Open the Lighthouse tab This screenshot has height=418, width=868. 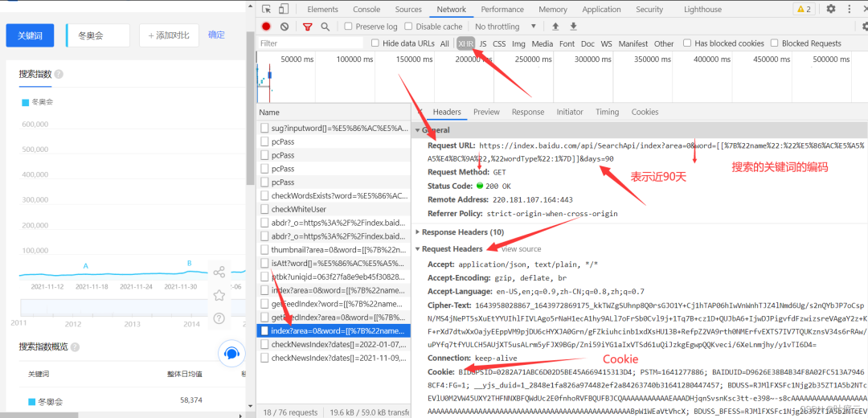pos(702,9)
